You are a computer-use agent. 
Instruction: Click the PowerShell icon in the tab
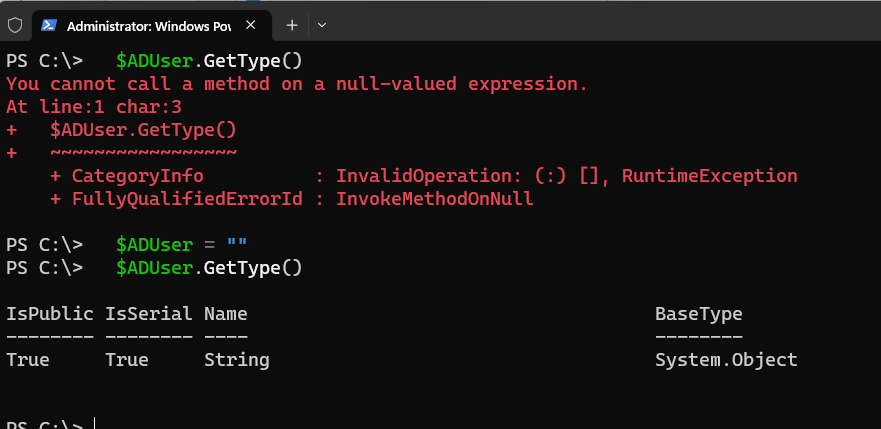49,25
